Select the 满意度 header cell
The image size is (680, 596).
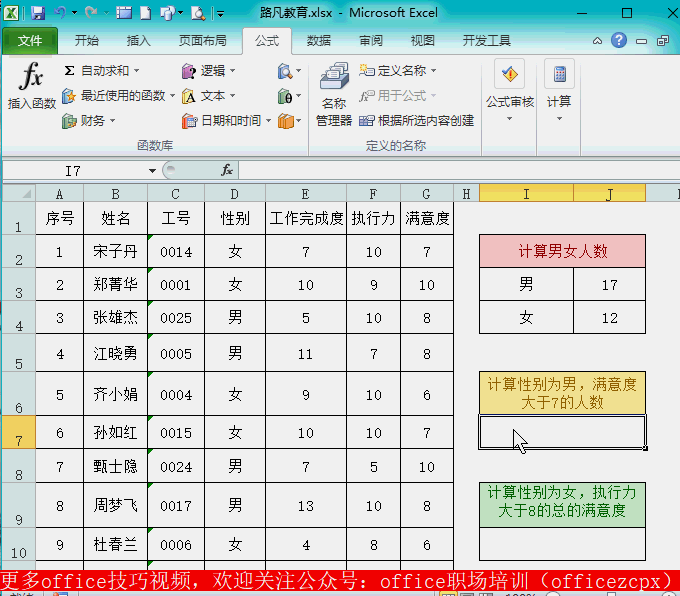pos(427,218)
